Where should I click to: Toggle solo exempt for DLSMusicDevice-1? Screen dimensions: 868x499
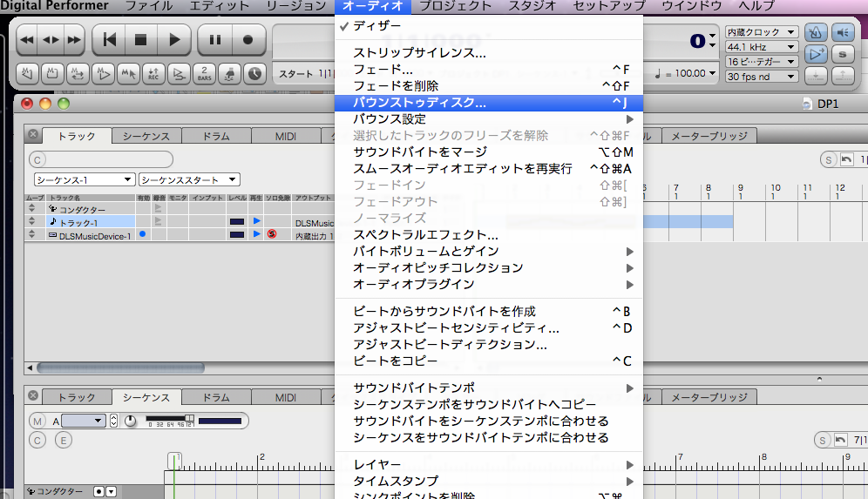pyautogui.click(x=272, y=234)
